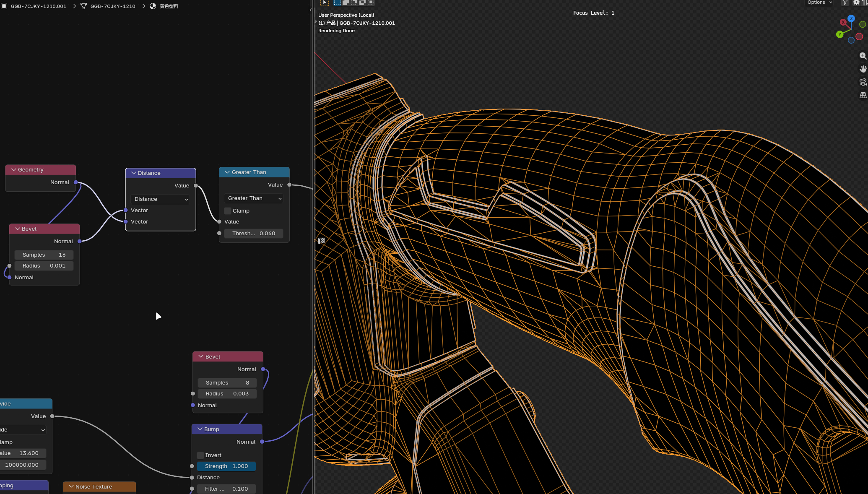Screen dimensions: 868x494
Task: Toggle the Clamp checkbox in Greater Than node
Action: tap(228, 211)
